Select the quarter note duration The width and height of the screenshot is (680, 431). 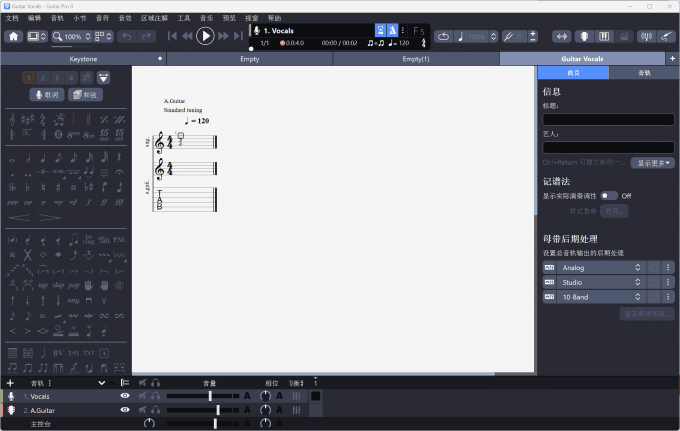click(43, 157)
